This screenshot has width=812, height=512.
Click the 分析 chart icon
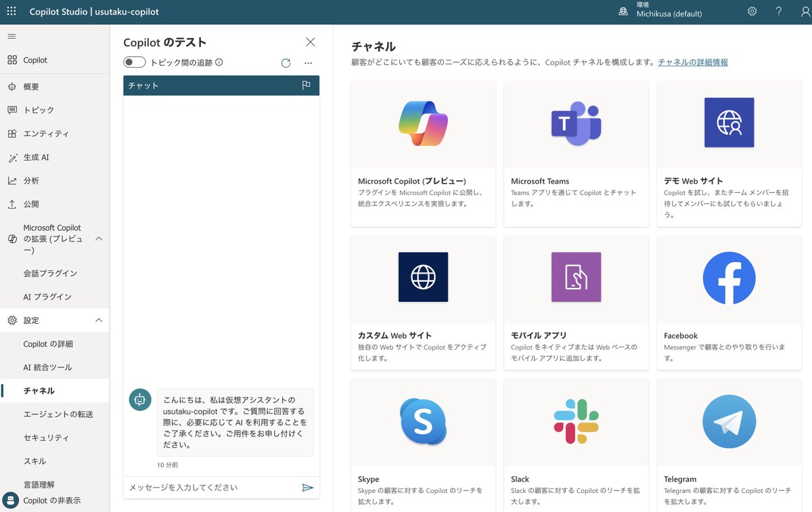(12, 181)
